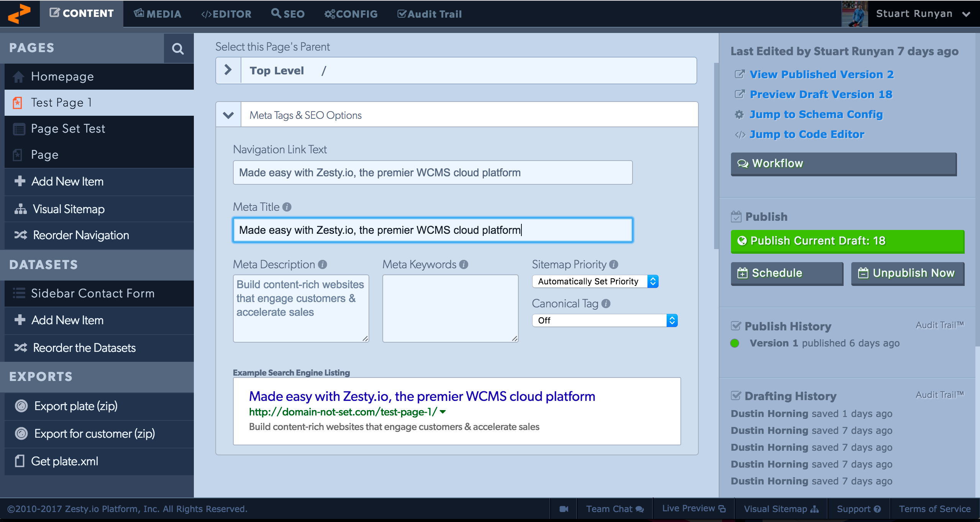The width and height of the screenshot is (980, 522).
Task: Click the Reorder the Datasets shuffle icon
Action: (x=21, y=348)
